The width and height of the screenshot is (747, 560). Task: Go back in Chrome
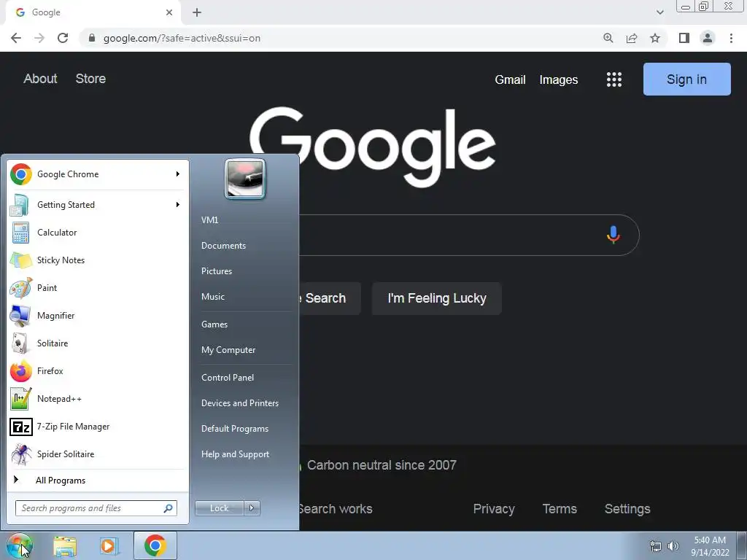(16, 38)
